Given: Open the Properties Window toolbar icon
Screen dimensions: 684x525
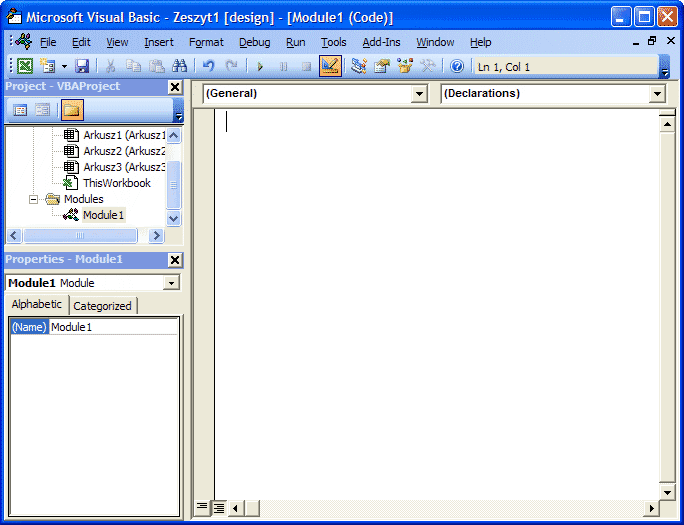Looking at the screenshot, I should [x=382, y=66].
